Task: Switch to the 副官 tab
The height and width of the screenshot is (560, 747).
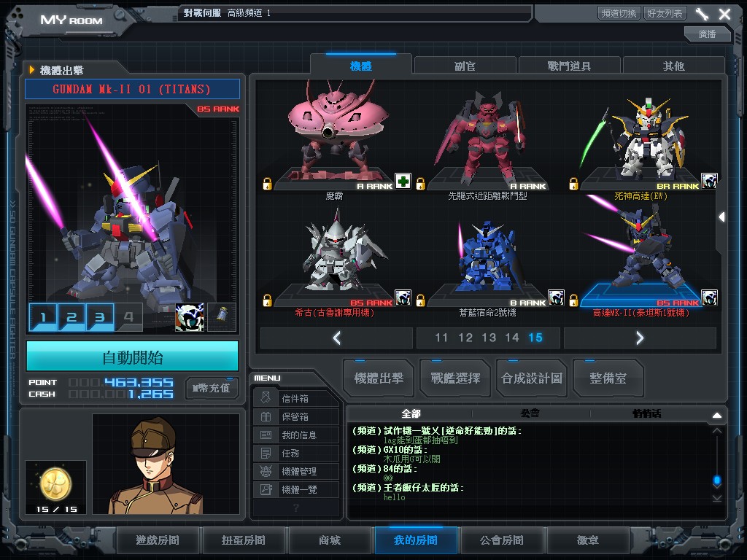Action: click(x=465, y=66)
